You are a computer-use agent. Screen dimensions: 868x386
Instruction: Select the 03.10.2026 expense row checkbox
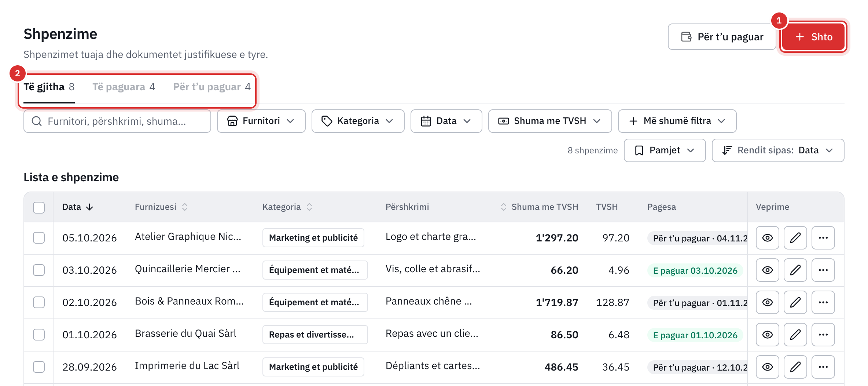pos(39,270)
